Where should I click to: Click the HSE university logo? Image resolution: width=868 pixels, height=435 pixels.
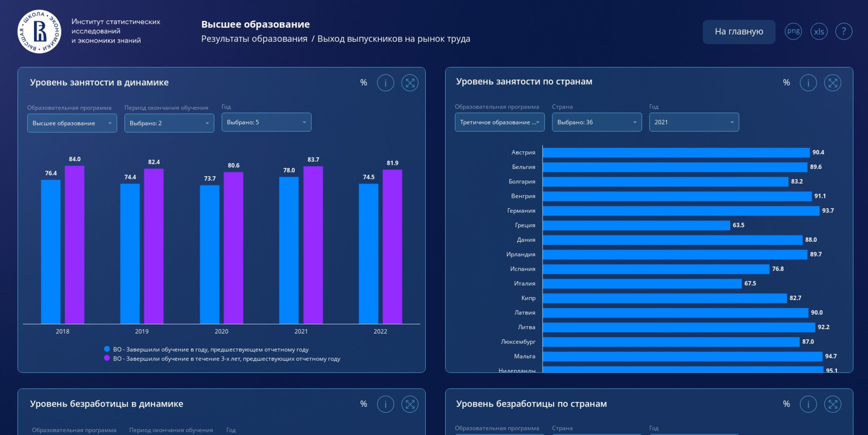[x=40, y=32]
